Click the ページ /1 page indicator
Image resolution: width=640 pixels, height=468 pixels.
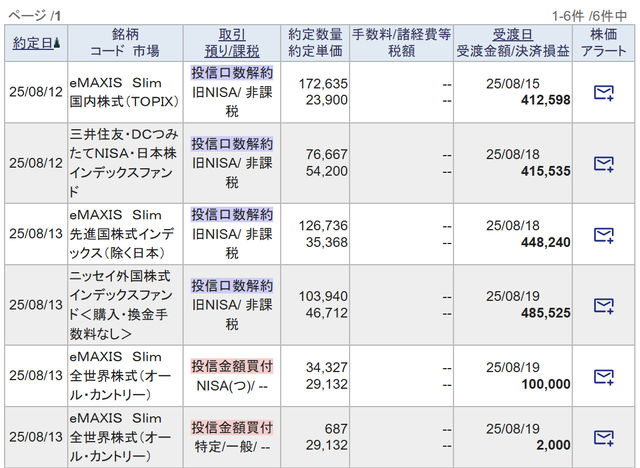[35, 16]
